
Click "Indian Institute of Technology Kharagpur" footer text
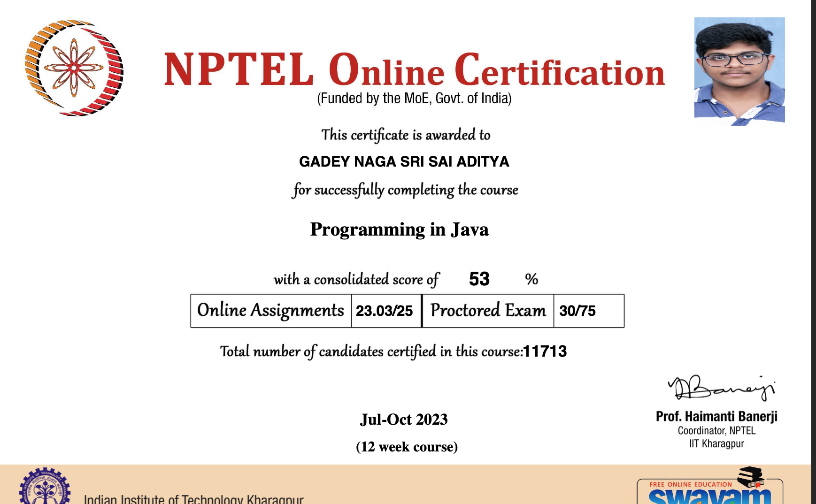pyautogui.click(x=193, y=499)
